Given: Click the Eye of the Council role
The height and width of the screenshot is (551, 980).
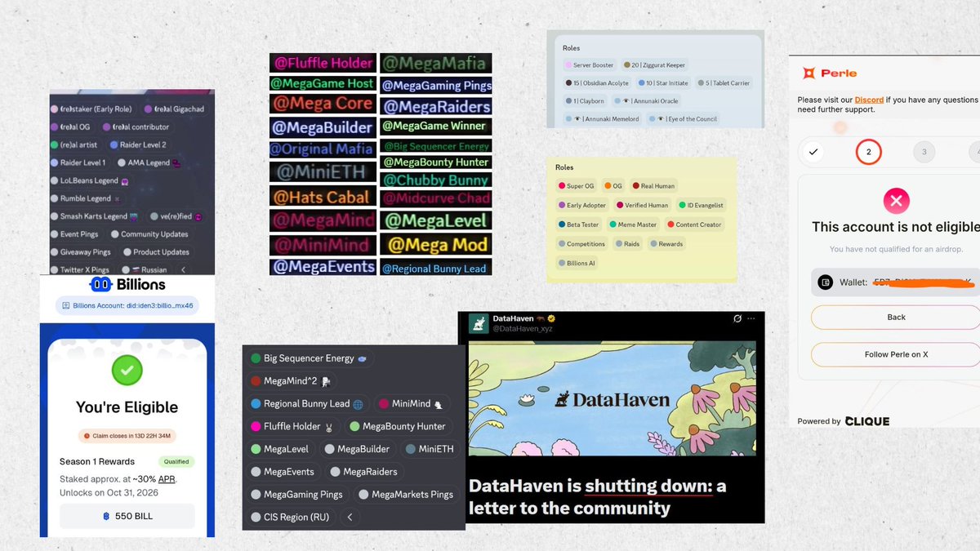Looking at the screenshot, I should click(x=683, y=119).
